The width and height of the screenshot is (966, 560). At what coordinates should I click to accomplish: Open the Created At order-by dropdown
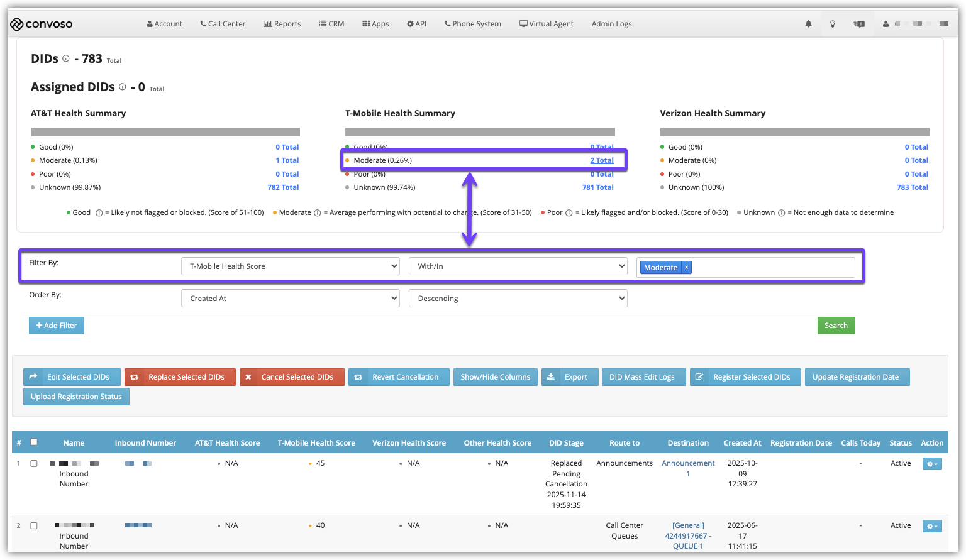pyautogui.click(x=290, y=299)
